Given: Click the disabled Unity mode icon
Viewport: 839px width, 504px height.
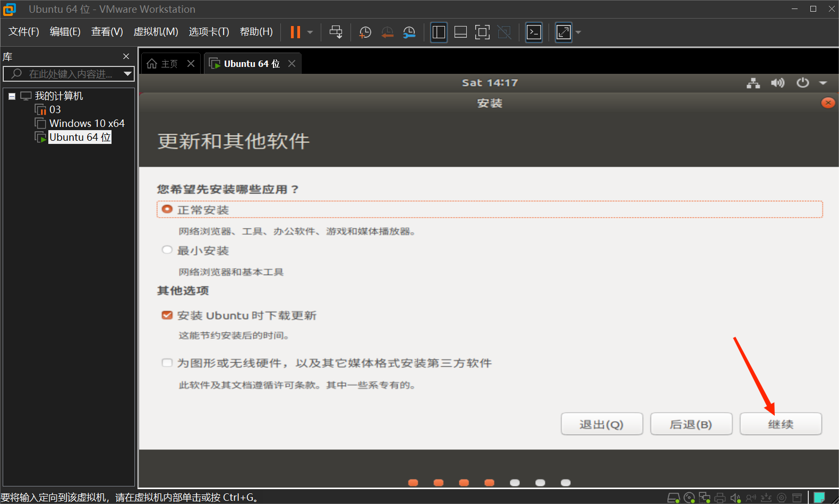Looking at the screenshot, I should (x=504, y=32).
